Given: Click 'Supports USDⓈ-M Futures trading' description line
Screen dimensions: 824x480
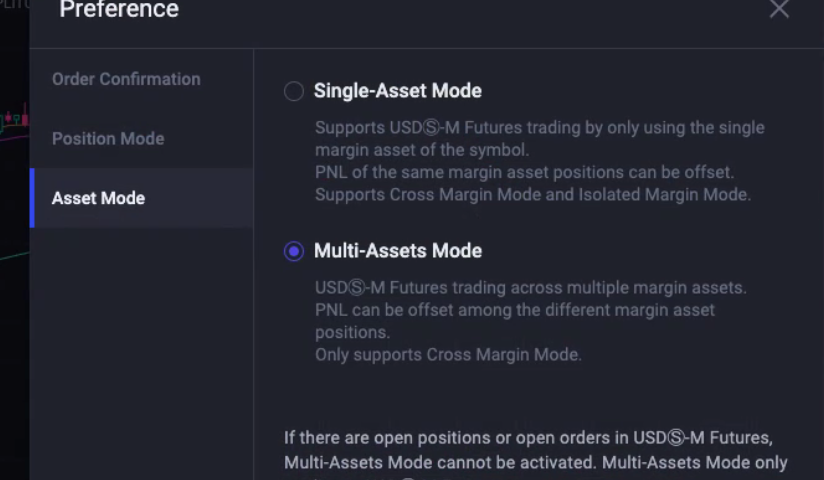Looking at the screenshot, I should [x=540, y=128].
